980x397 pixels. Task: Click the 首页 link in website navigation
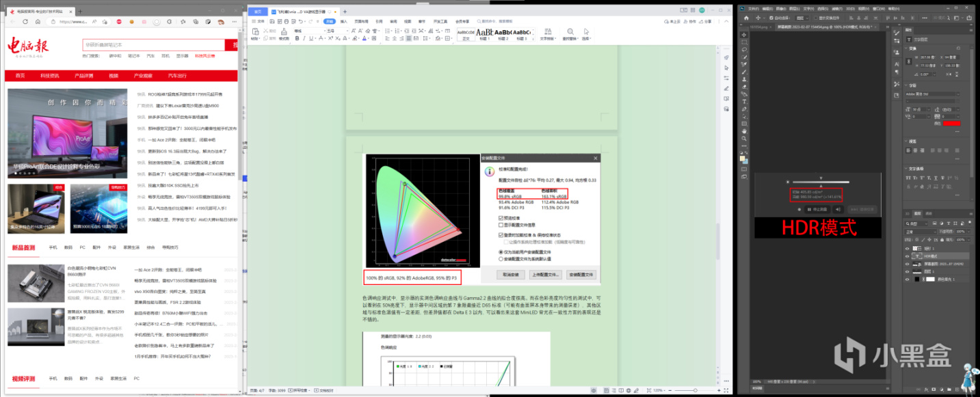tap(20, 76)
